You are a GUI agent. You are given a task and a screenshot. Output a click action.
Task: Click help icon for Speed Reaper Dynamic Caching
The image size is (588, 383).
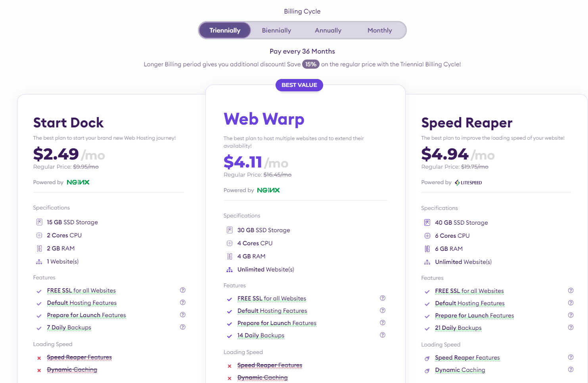pos(571,370)
